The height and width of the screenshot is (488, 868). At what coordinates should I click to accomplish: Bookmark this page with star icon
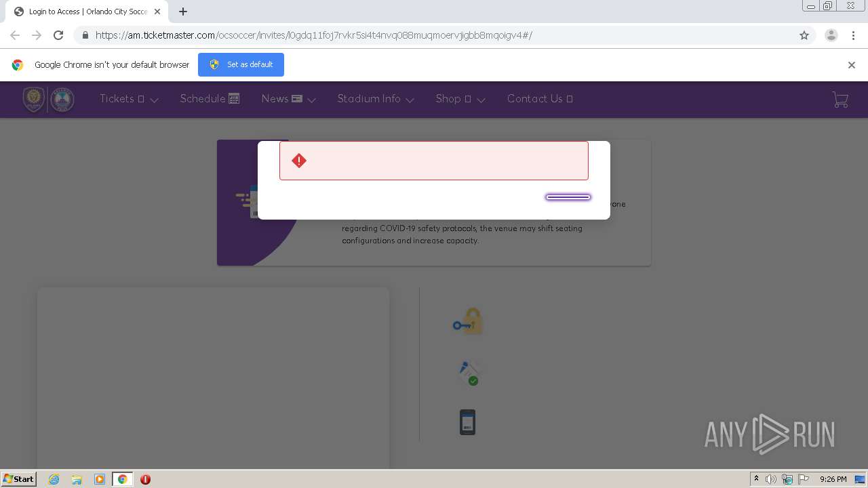coord(804,35)
